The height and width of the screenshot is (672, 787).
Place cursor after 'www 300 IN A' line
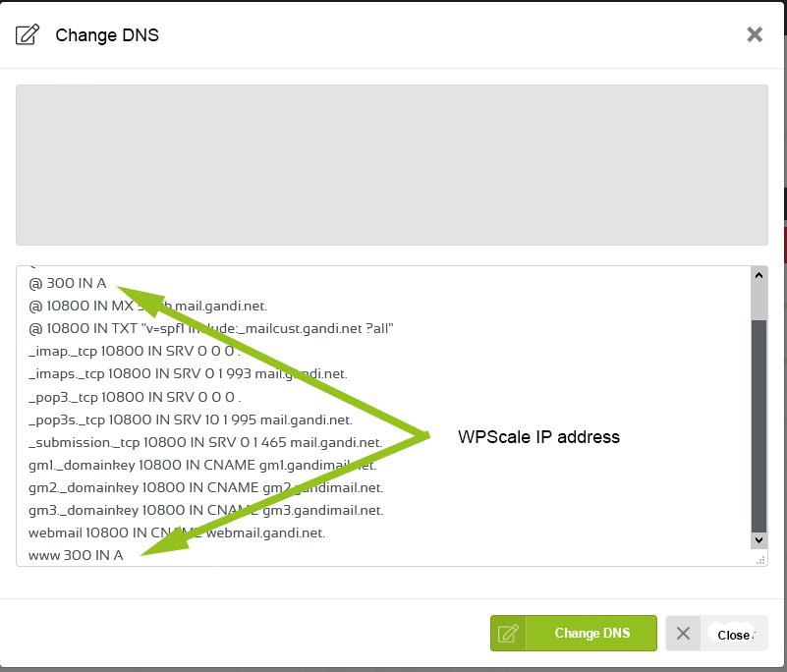pyautogui.click(x=125, y=555)
